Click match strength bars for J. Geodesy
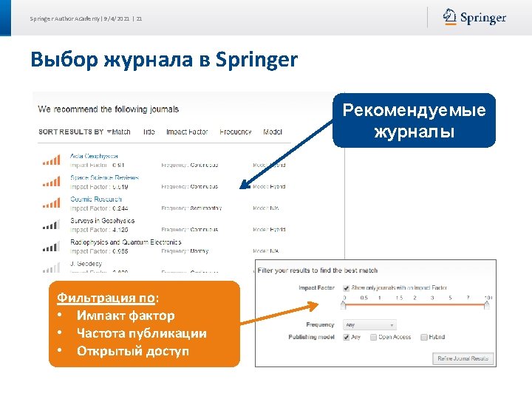The image size is (532, 399). pos(51,267)
